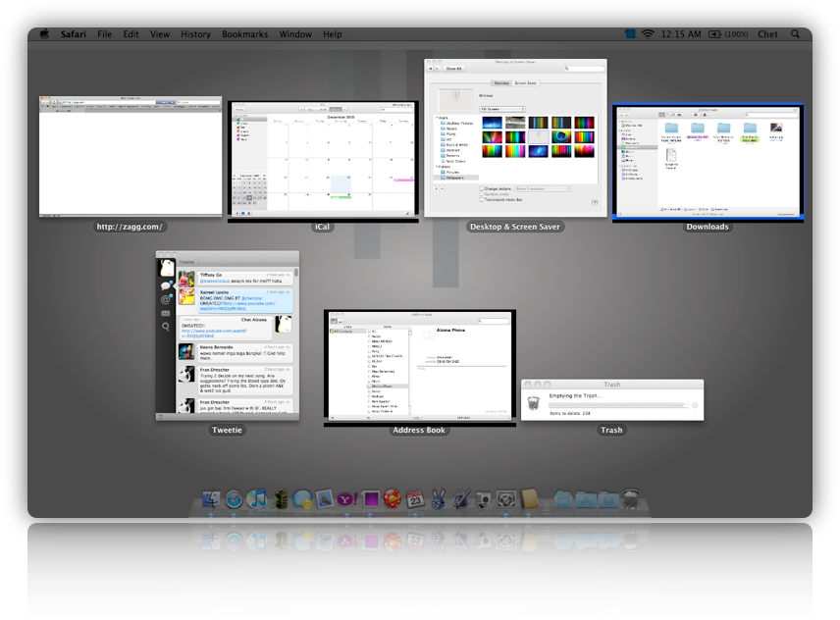
Task: Click the Trash emptying progress bar
Action: pos(616,404)
